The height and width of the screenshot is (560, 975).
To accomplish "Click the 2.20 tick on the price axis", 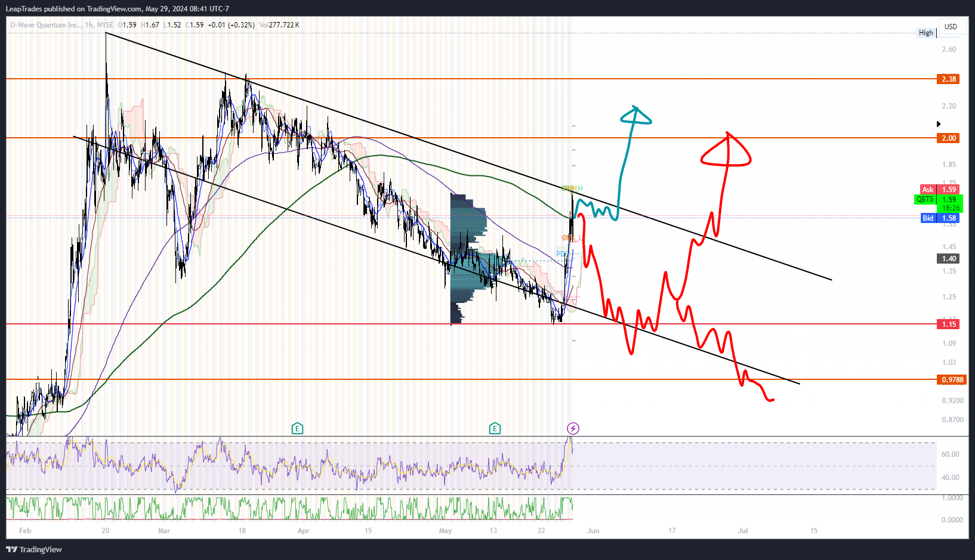I will coord(949,106).
